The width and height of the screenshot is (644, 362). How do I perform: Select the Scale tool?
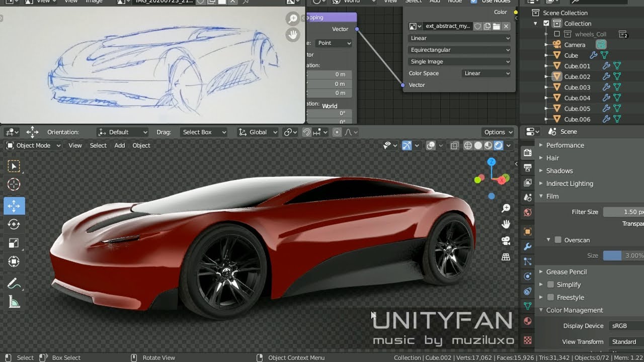(x=14, y=243)
